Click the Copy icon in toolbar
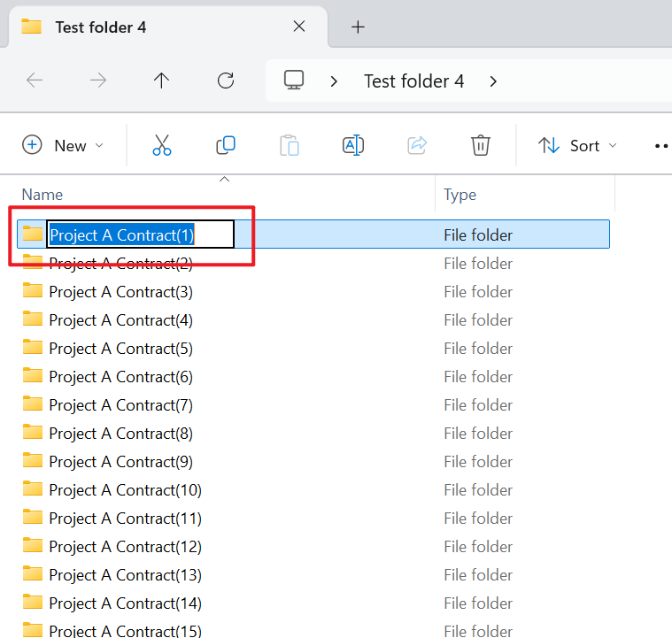The image size is (672, 638). (x=226, y=145)
